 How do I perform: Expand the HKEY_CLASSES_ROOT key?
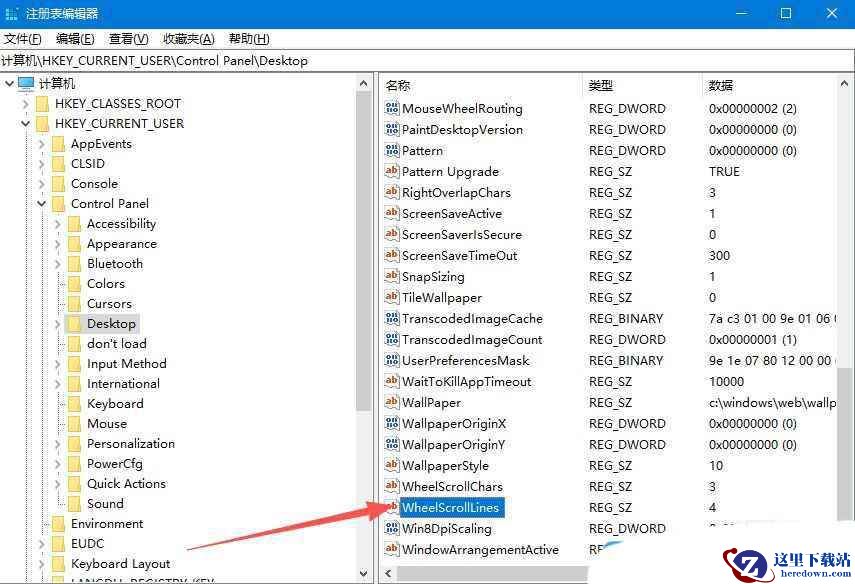pos(25,104)
